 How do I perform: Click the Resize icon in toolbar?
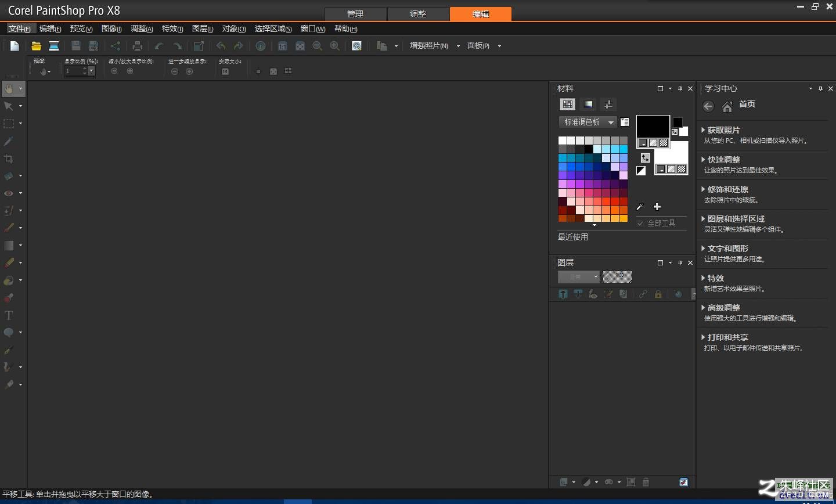(x=199, y=46)
